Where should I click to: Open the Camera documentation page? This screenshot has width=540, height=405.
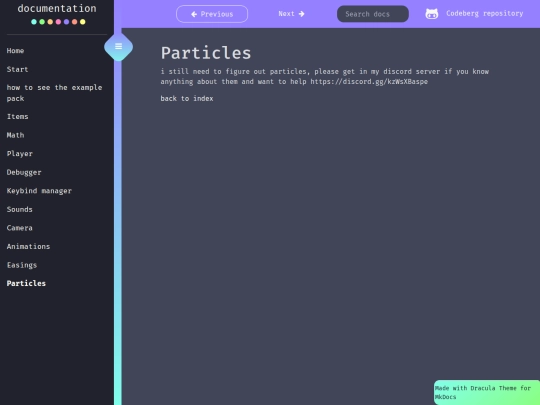(x=20, y=228)
